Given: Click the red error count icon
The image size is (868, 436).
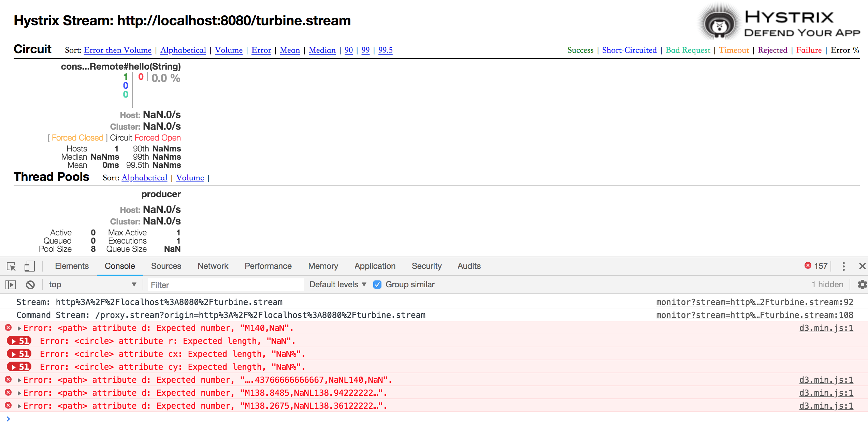Looking at the screenshot, I should 808,266.
